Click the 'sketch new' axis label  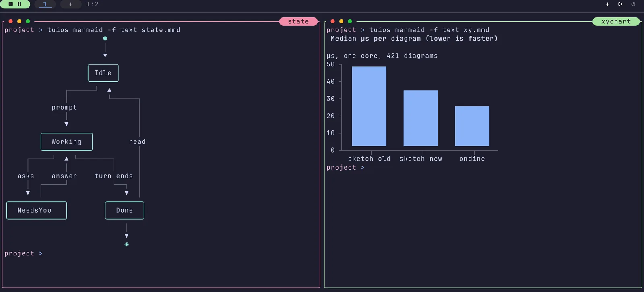coord(421,159)
